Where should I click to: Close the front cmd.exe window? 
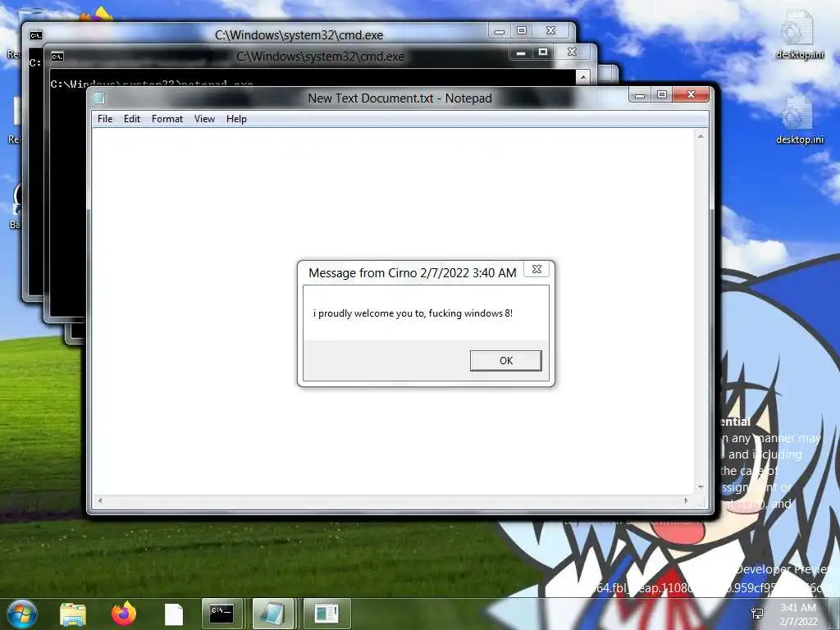click(572, 52)
